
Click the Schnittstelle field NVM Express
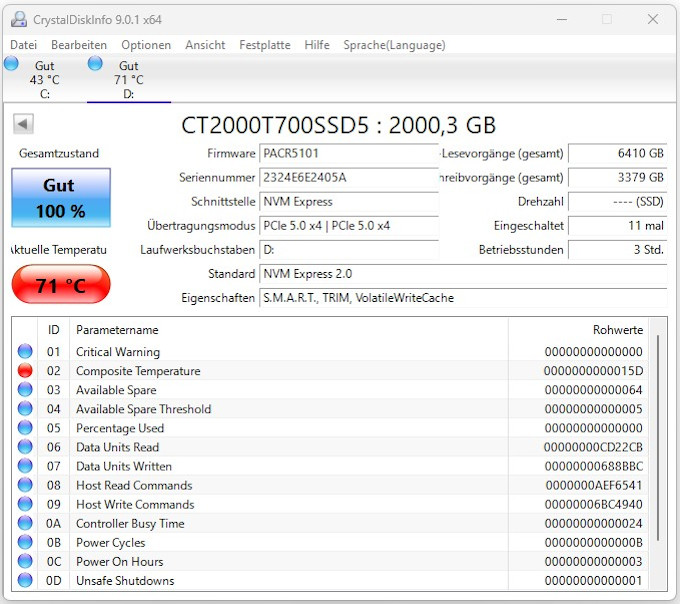[x=349, y=202]
